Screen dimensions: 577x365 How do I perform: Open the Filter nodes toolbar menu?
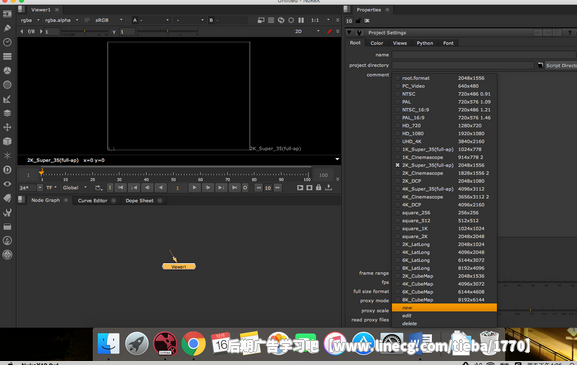coord(7,85)
